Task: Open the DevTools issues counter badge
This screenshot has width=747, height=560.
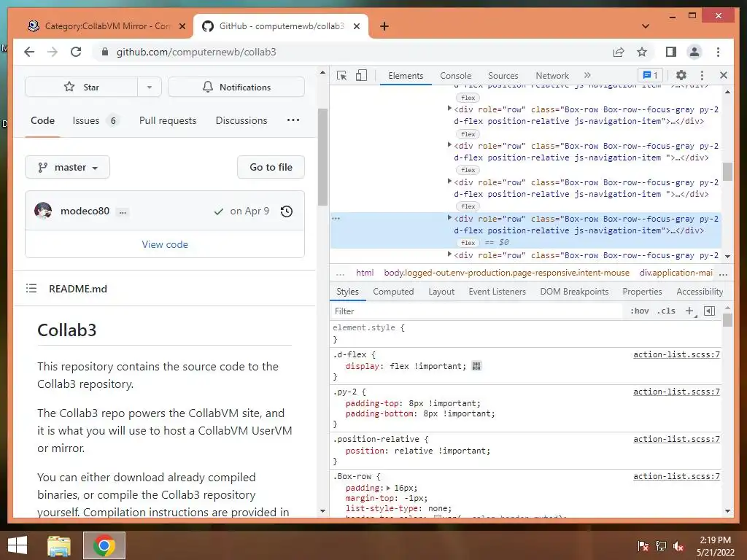Action: (650, 75)
